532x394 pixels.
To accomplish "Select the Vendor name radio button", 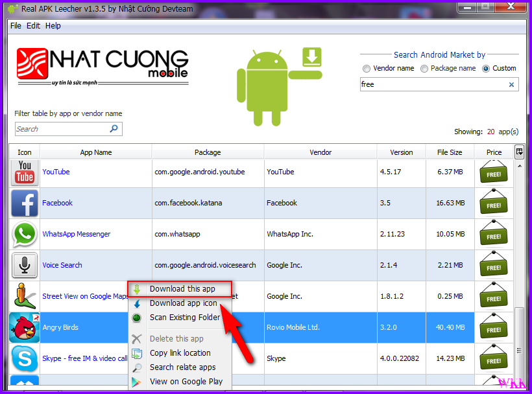I will coord(367,69).
